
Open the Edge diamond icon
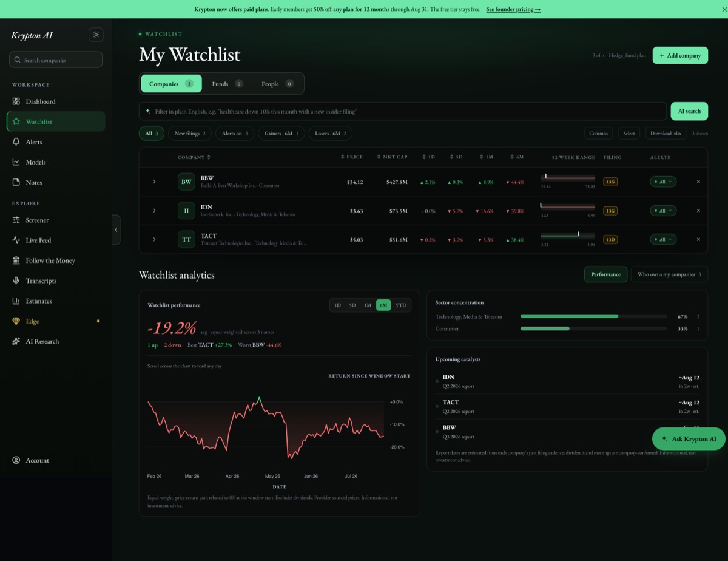point(16,321)
